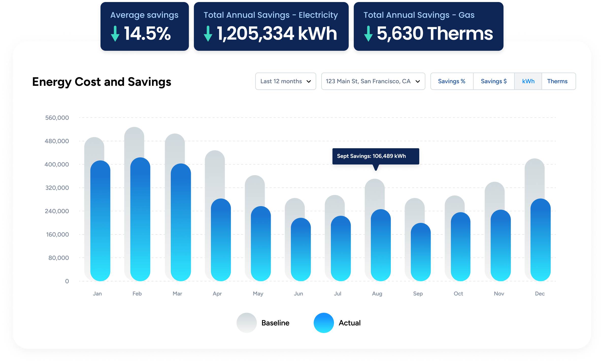Click the Sept Savings: 106,489 kWh tooltip
604x364 pixels.
(x=376, y=156)
